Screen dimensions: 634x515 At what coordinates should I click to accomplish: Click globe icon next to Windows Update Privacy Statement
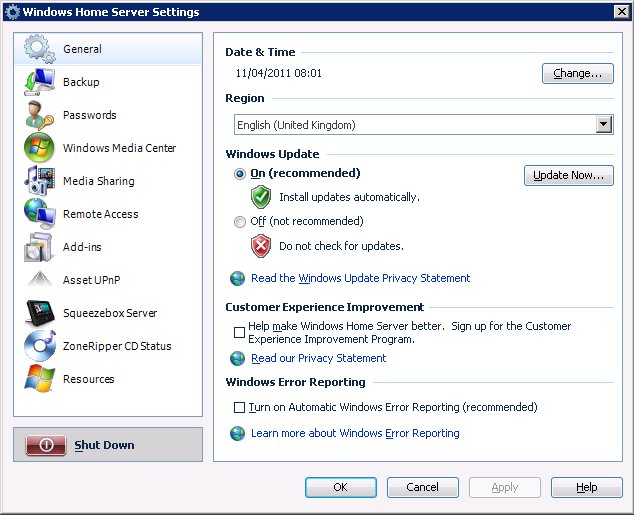point(237,278)
